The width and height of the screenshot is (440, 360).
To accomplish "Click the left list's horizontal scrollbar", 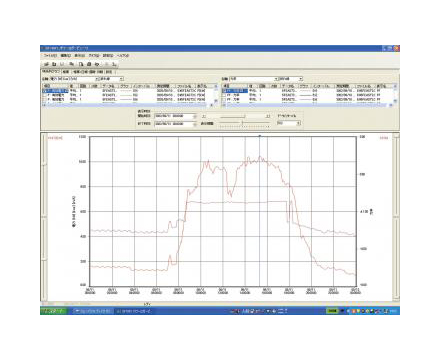I will (x=128, y=105).
